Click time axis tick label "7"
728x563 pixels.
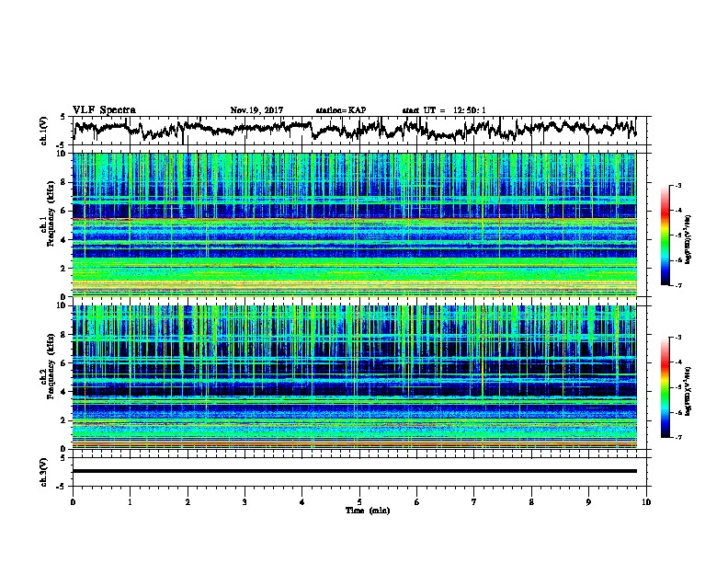(x=474, y=502)
